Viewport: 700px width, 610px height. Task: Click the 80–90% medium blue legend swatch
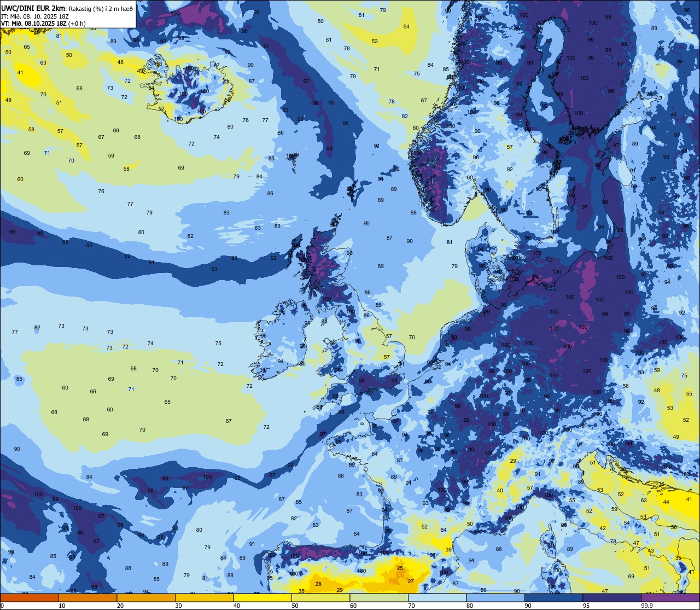coord(495,597)
